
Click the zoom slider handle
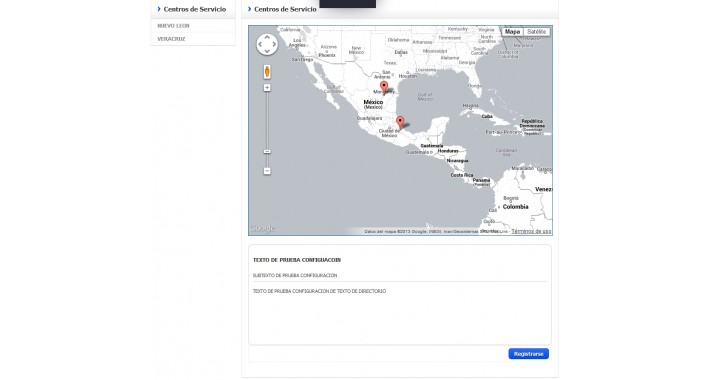[x=267, y=151]
